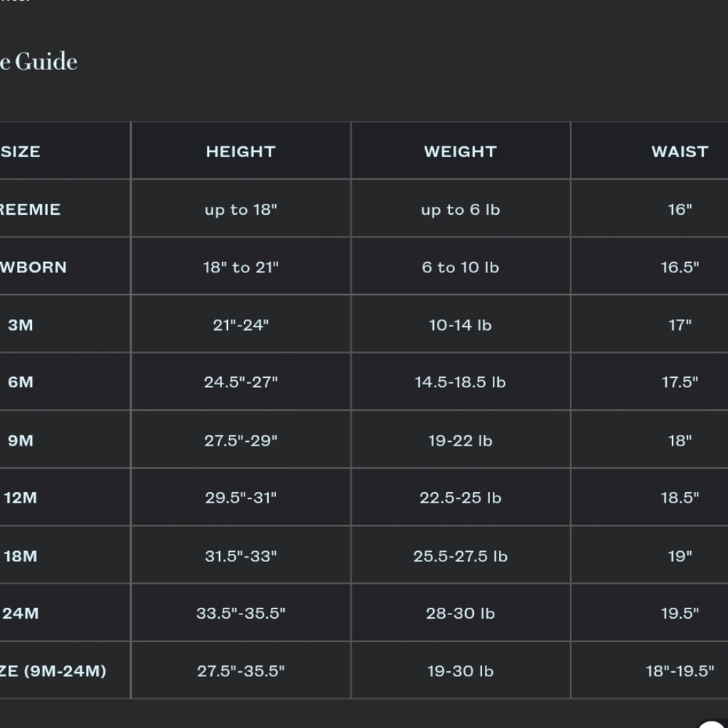728x728 pixels.
Task: Click the 3M size row label
Action: 20,325
